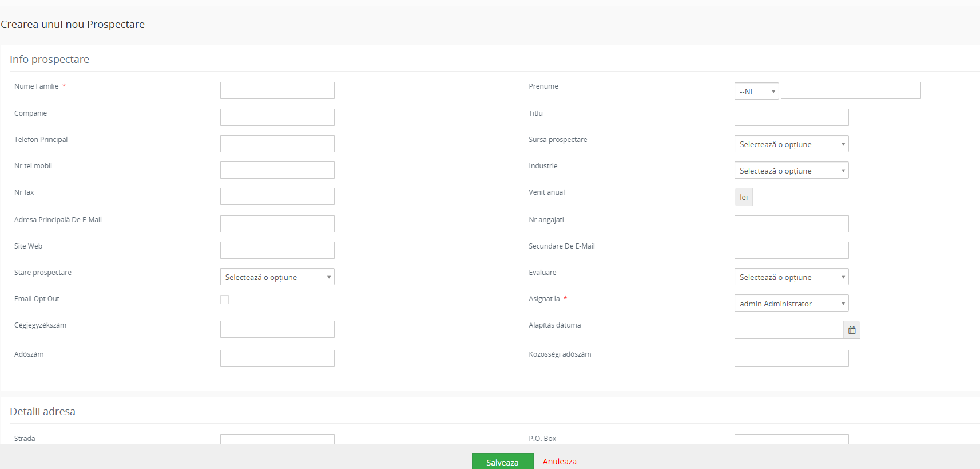Viewport: 980px width, 469px height.
Task: Select the Közösségi adoszam input
Action: (x=791, y=358)
